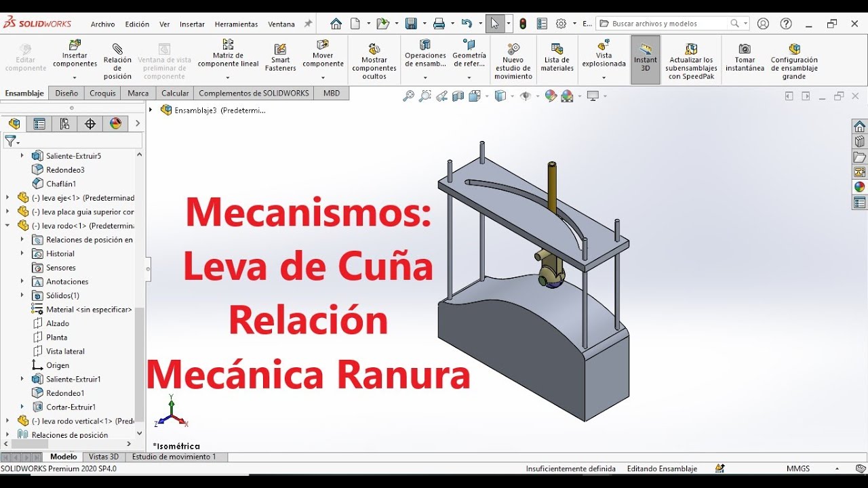The height and width of the screenshot is (488, 868).
Task: Click the Insertar componentes tool
Action: coord(75,54)
